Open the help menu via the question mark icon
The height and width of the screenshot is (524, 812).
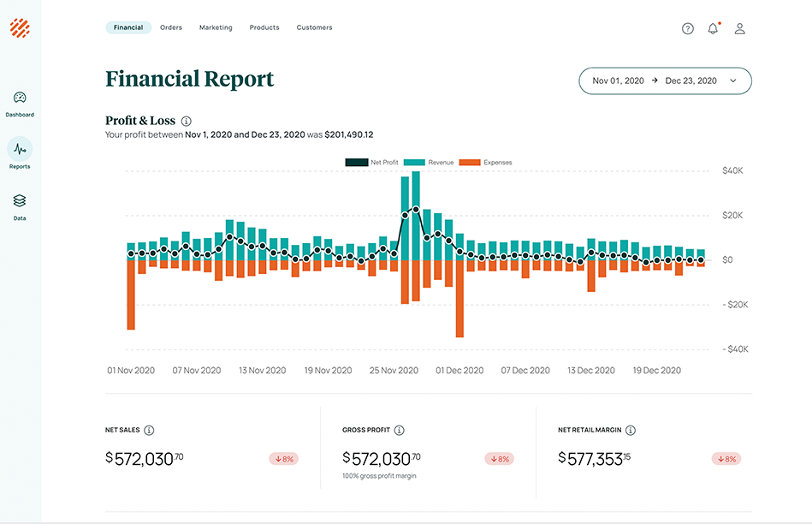tap(687, 28)
